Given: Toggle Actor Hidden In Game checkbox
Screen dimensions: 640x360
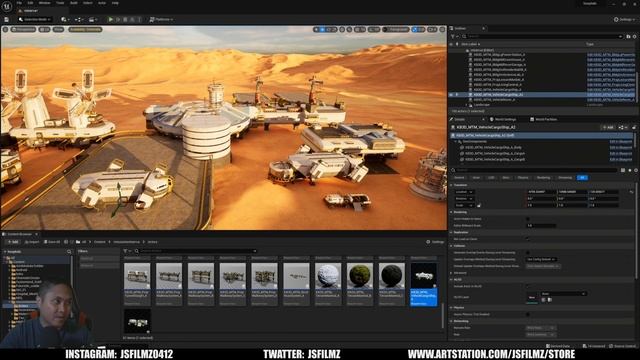Looking at the screenshot, I should [528, 219].
